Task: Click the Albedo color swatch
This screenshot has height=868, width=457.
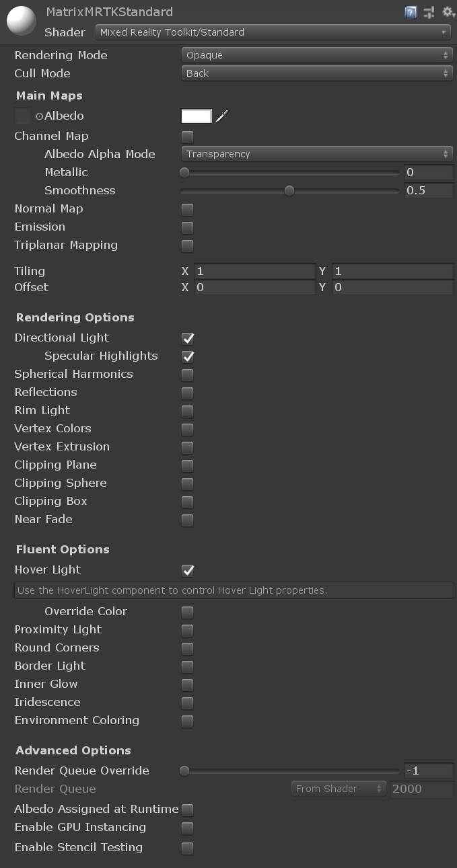Action: pyautogui.click(x=195, y=116)
